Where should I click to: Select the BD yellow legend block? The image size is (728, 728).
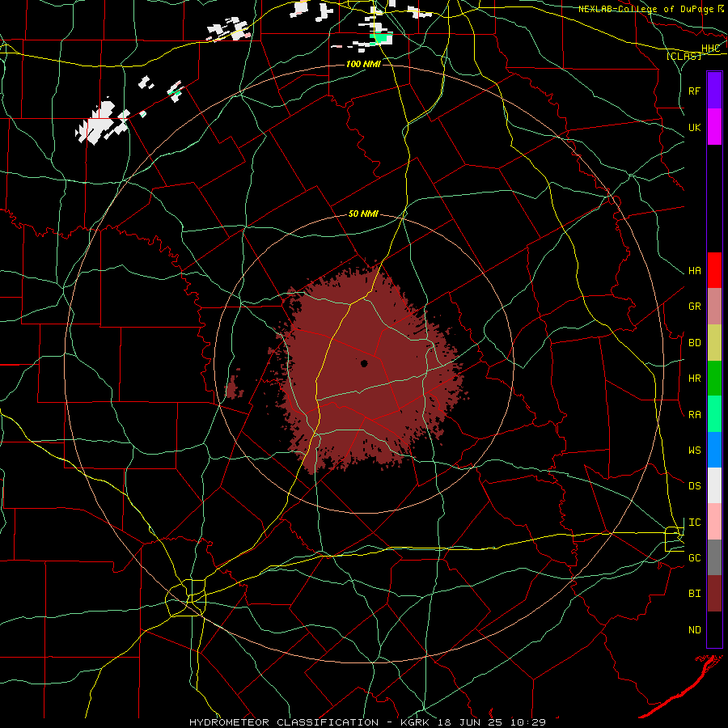(x=714, y=342)
